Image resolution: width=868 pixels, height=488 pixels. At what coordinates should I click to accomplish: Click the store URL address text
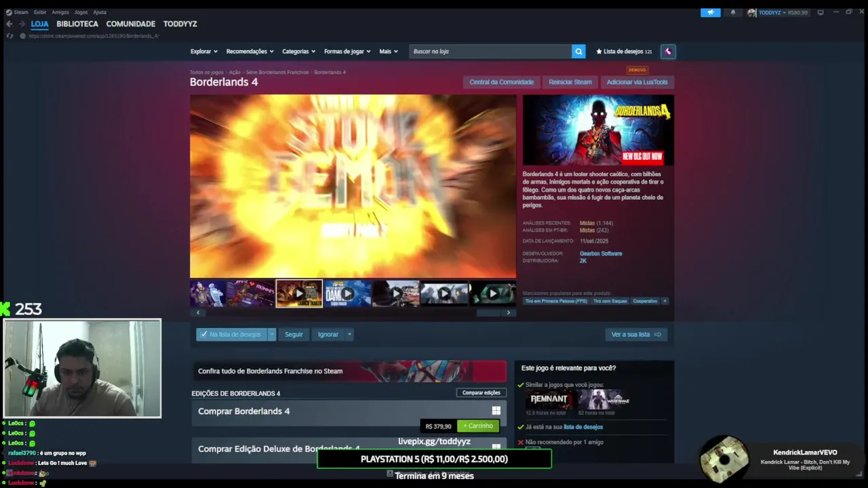[x=94, y=36]
